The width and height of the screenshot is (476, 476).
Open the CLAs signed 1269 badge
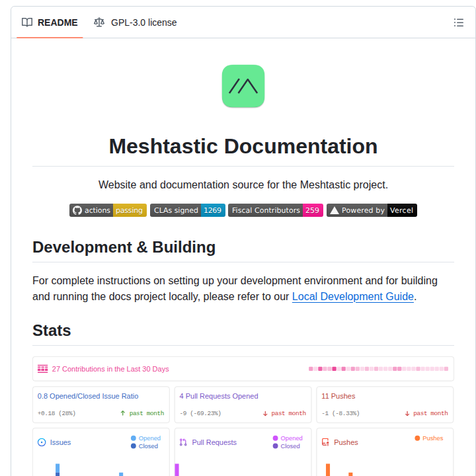click(188, 210)
